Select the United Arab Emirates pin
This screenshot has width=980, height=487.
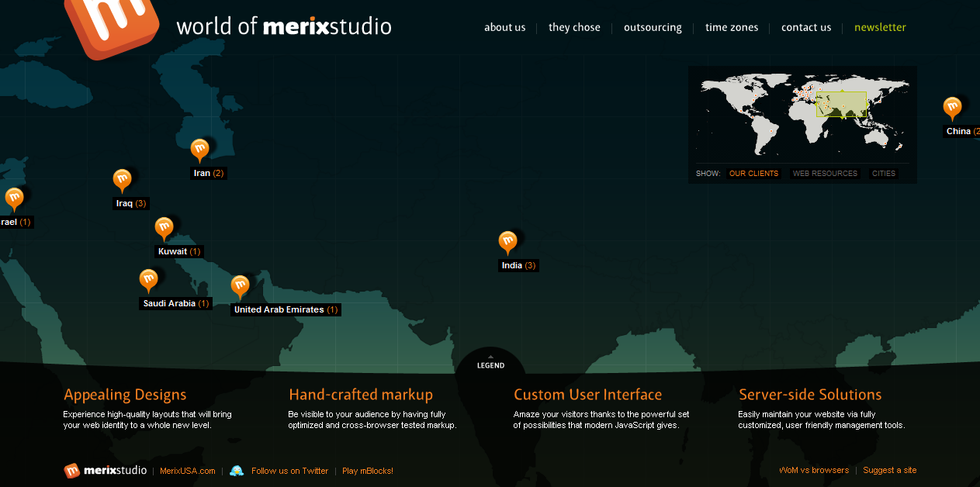[x=240, y=286]
